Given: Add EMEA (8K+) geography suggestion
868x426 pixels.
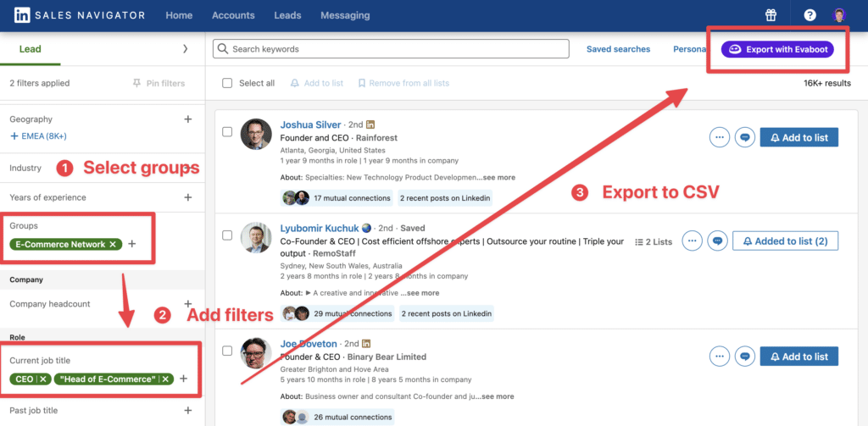Looking at the screenshot, I should click(38, 136).
